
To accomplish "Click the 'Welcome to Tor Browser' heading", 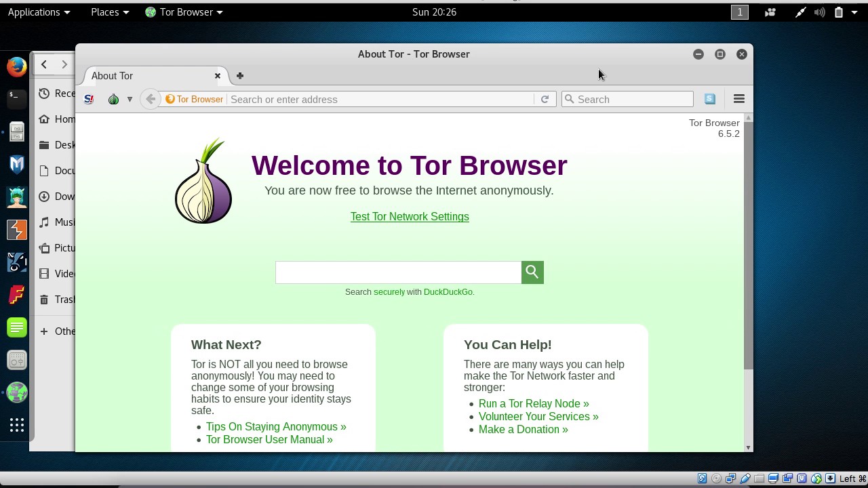I will 409,165.
